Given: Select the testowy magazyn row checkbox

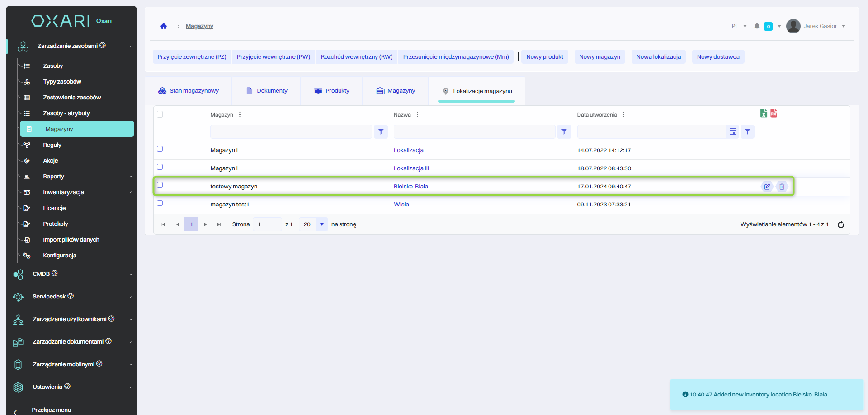Looking at the screenshot, I should 160,185.
